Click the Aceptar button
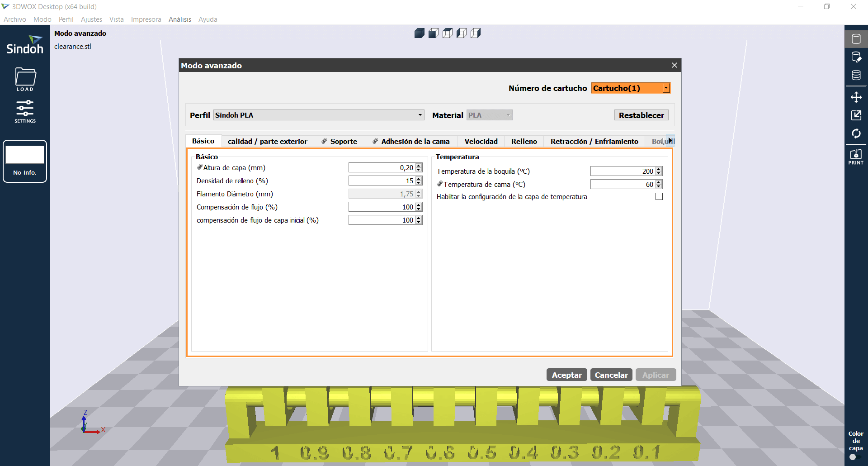This screenshot has width=868, height=466. coord(567,375)
